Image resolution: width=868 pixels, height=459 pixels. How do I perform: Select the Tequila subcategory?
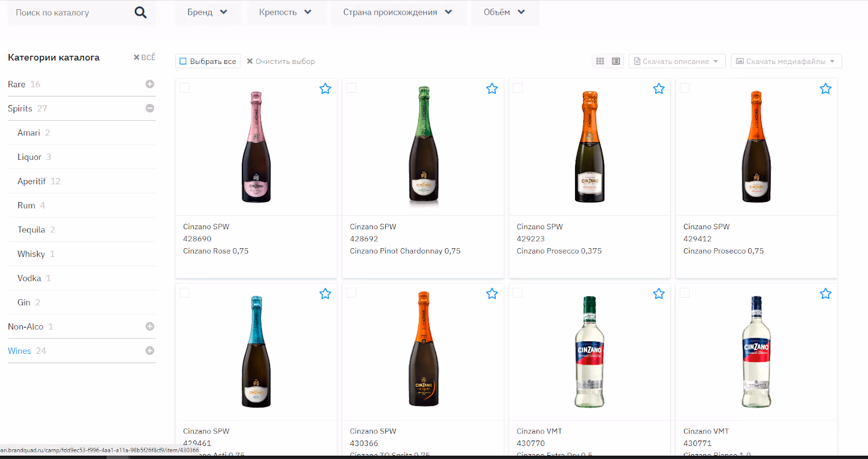pos(31,230)
